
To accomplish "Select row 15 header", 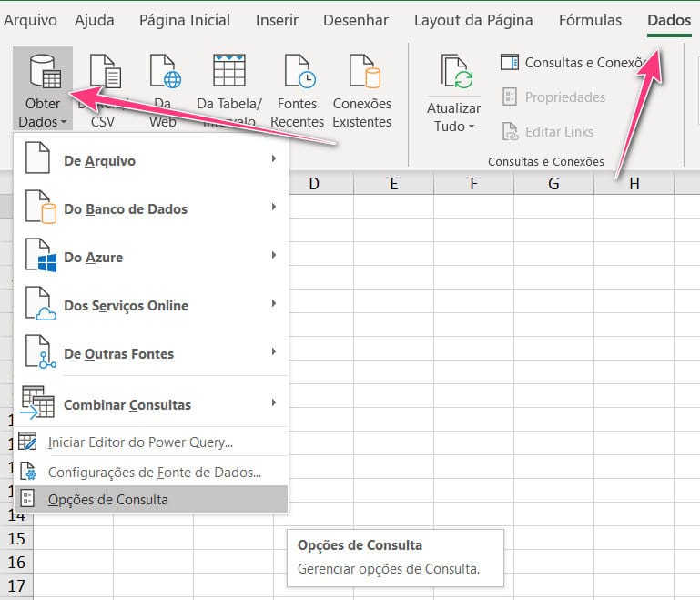I will click(16, 538).
